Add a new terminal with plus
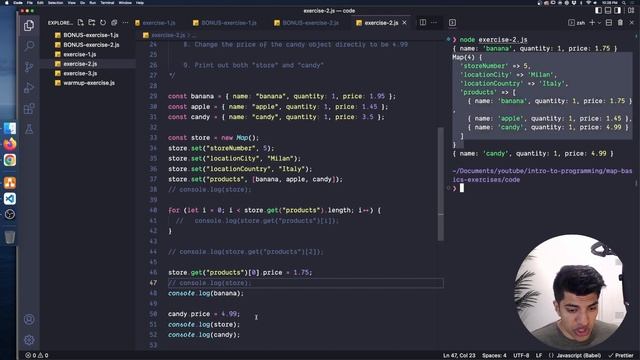 pyautogui.click(x=592, y=22)
